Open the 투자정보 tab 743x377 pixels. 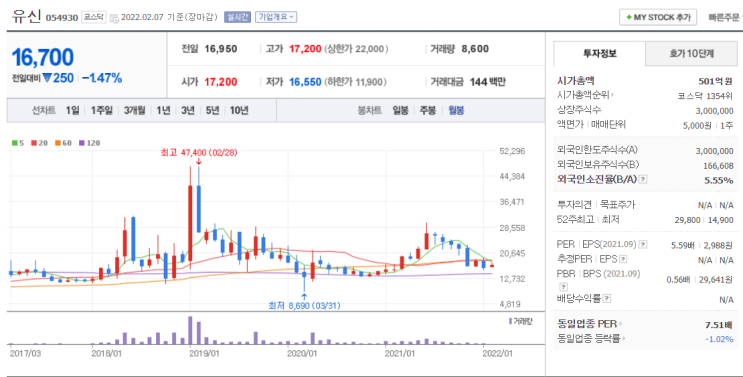[599, 54]
